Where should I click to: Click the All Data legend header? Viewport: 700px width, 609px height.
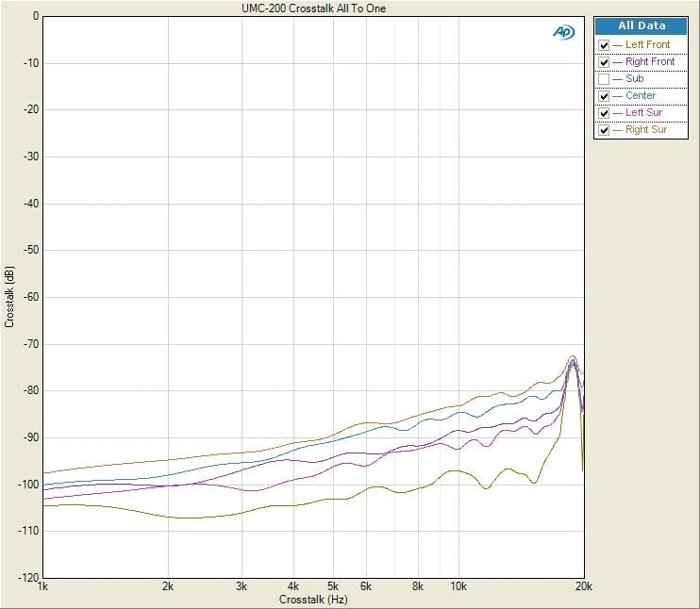pos(641,26)
